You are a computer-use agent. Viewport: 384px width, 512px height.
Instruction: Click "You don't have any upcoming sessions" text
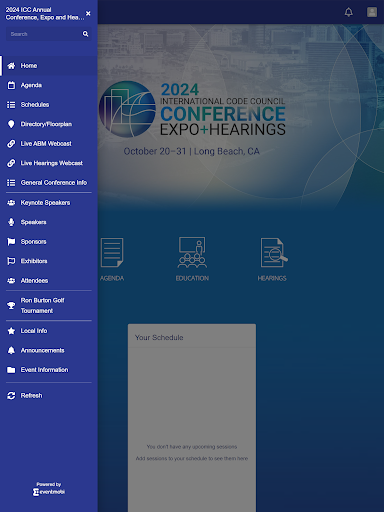[x=192, y=447]
